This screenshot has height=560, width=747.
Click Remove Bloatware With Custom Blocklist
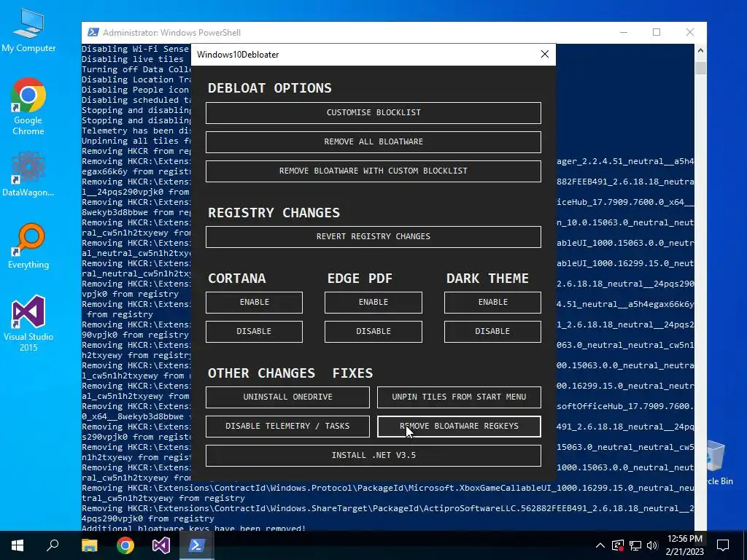[373, 171]
